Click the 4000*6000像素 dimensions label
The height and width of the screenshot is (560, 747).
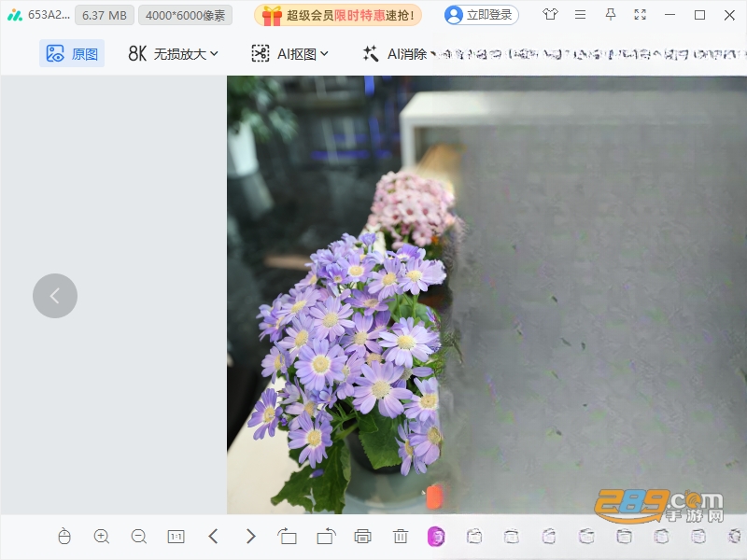(x=185, y=15)
